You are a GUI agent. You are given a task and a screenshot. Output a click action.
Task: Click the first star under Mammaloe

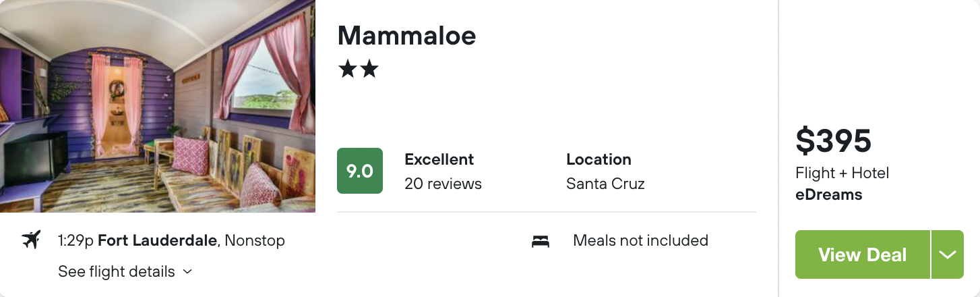[348, 70]
